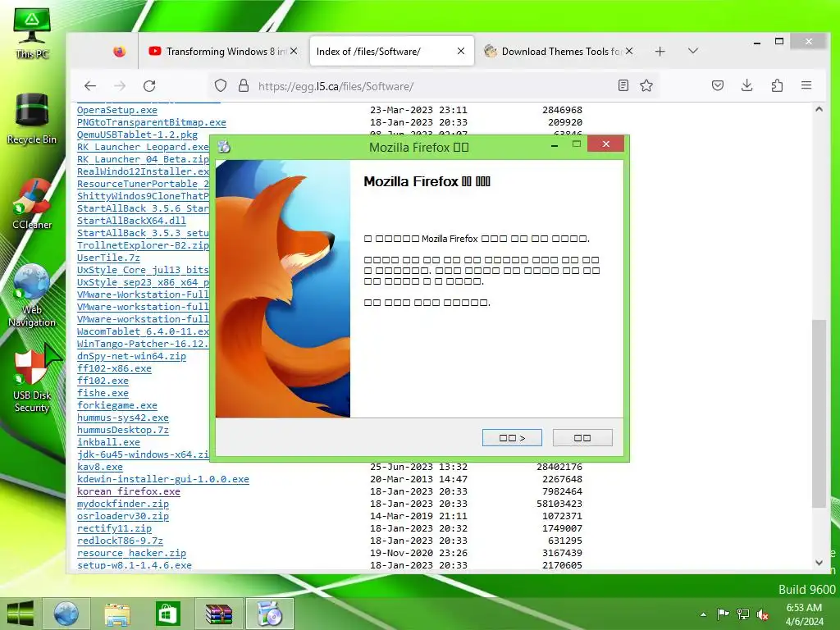The height and width of the screenshot is (630, 840).
Task: Open the tracking protection shield icon
Action: coord(221,85)
